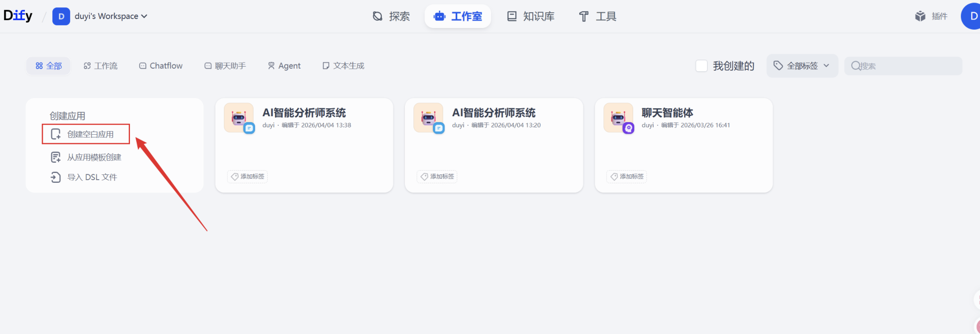Click the Dify logo

click(18, 16)
